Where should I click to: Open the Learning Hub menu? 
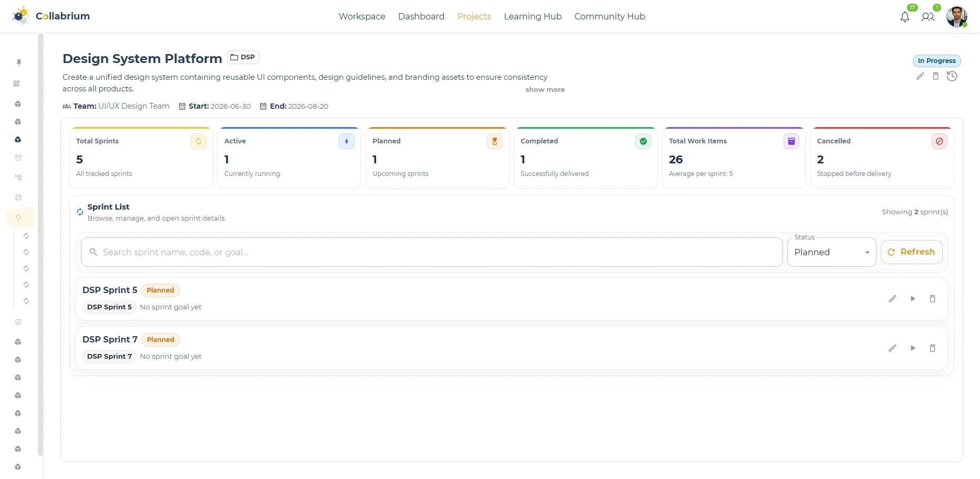533,16
